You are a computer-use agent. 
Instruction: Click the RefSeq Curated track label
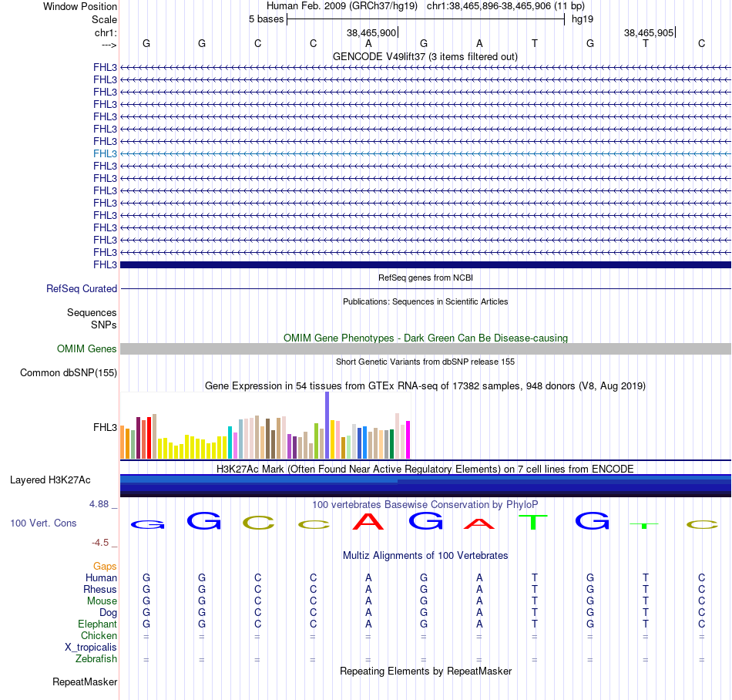coord(82,288)
